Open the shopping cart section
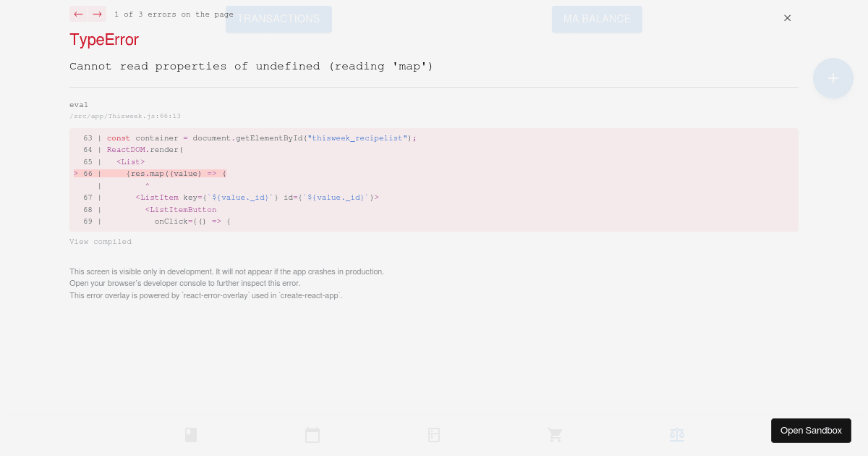Viewport: 868px width, 456px height. click(556, 435)
